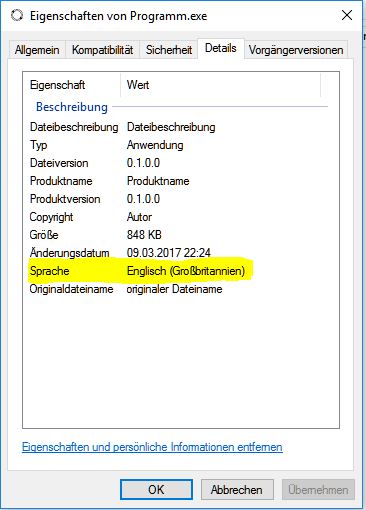Screen dimensions: 366x510
Task: Select the Dateibeschreibung property label
Action: click(74, 127)
